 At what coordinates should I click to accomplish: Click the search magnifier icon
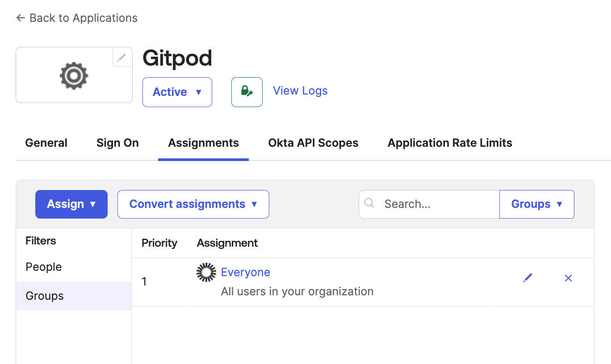[369, 203]
